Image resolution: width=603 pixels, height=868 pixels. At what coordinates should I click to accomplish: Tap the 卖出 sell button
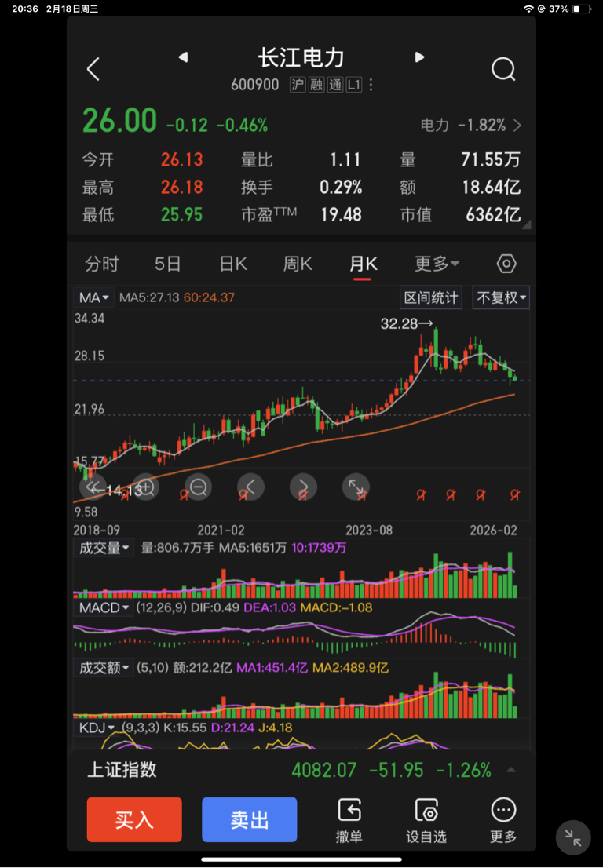[250, 820]
